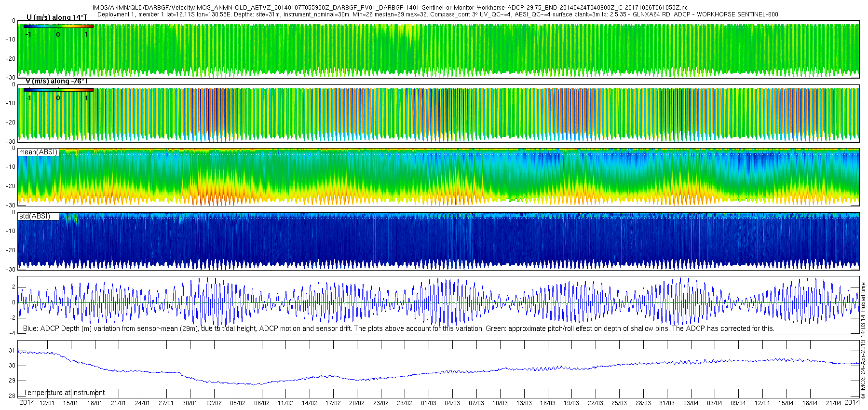Click the '03/04' date tick label
Viewport: 868px width, 410px height.
tap(691, 403)
